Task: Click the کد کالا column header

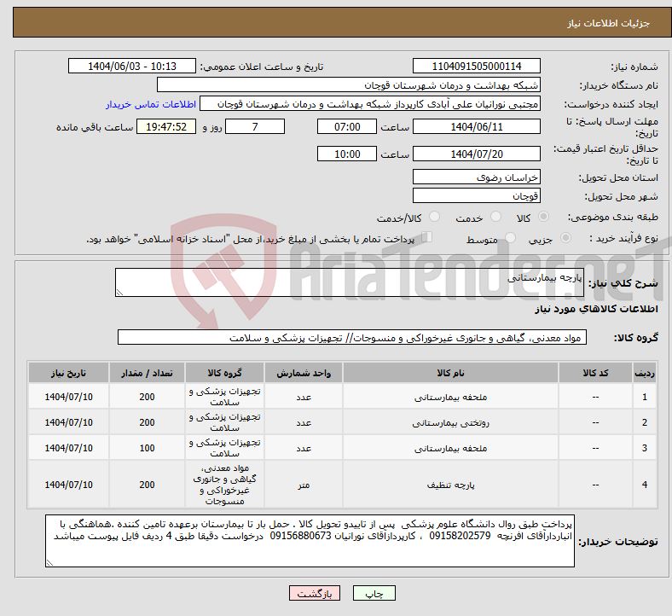Action: pos(595,373)
